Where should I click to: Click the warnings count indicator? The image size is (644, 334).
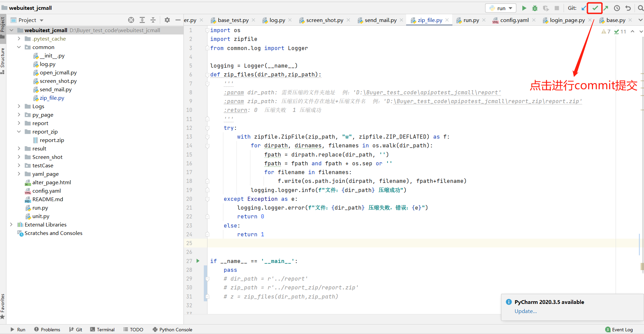(606, 31)
